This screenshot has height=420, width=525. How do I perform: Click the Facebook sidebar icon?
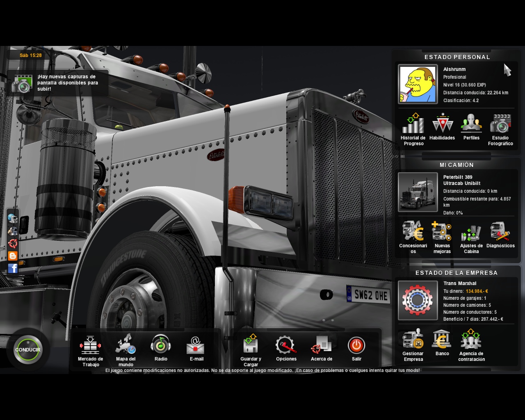13,268
